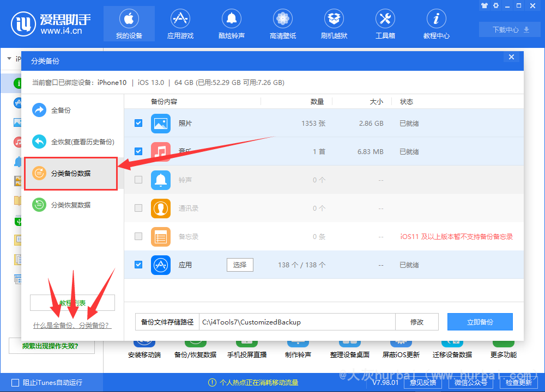The height and width of the screenshot is (392, 545).
Task: Uncheck the 照片 backup checkbox
Action: click(x=138, y=124)
